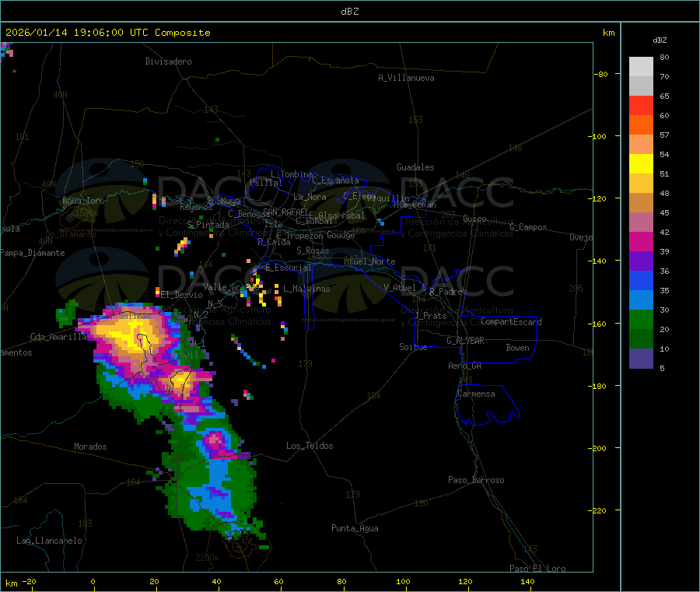Click the S_Rosas map label
The width and height of the screenshot is (700, 592).
(313, 250)
